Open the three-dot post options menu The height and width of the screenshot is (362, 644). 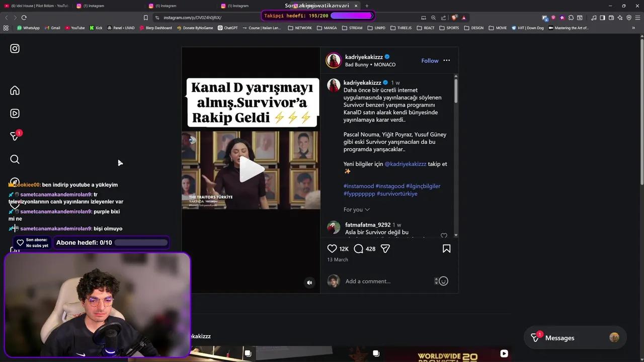click(x=446, y=60)
